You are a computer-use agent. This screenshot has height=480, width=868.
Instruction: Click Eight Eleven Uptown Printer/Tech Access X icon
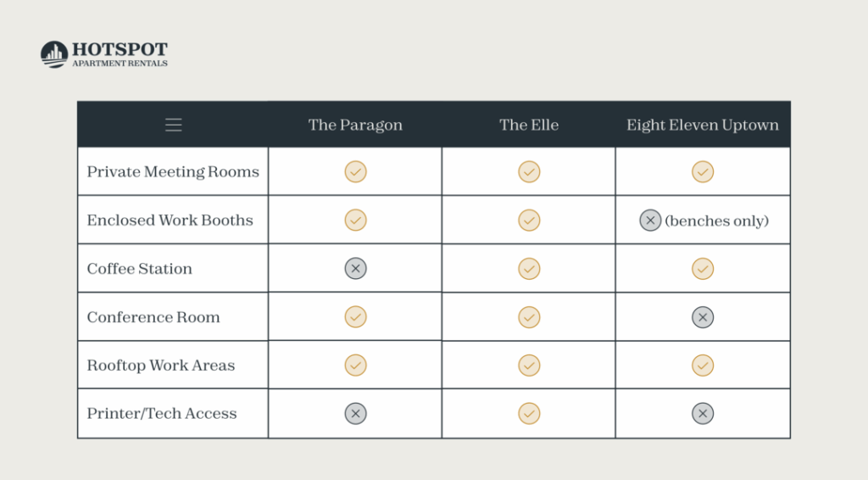pos(703,414)
